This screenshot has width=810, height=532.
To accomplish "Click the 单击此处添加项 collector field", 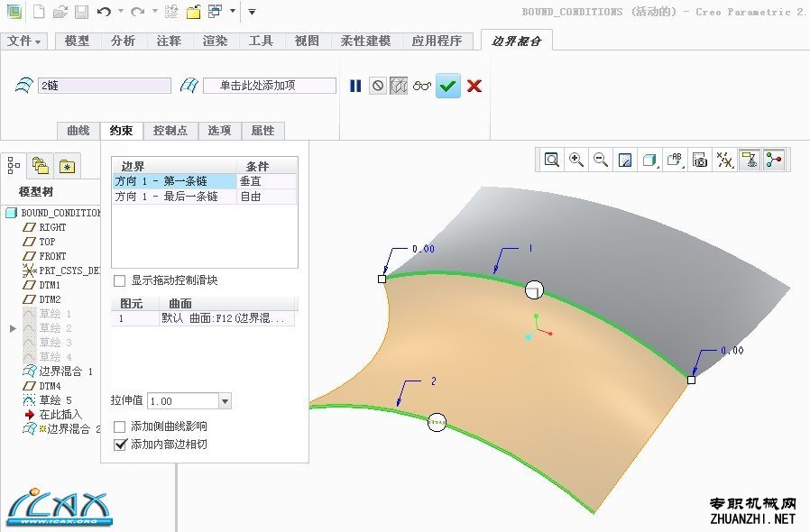I will tap(270, 86).
